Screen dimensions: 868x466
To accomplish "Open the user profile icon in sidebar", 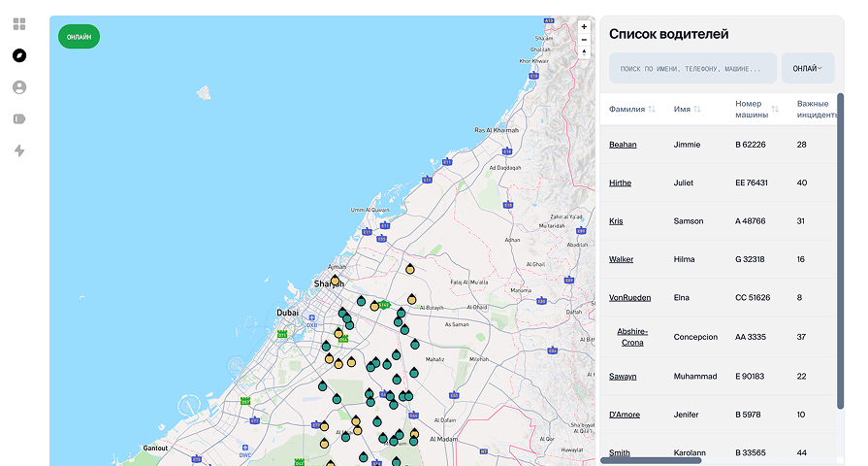I will click(x=19, y=87).
